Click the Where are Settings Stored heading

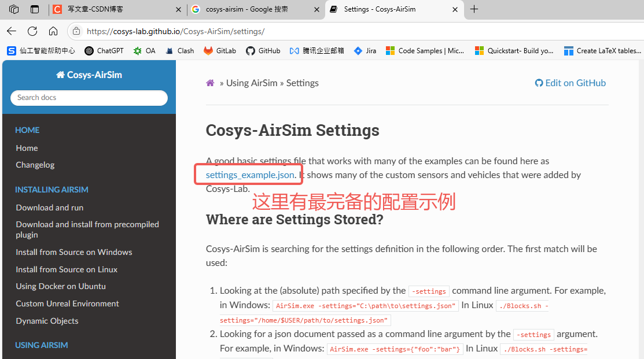click(x=295, y=220)
